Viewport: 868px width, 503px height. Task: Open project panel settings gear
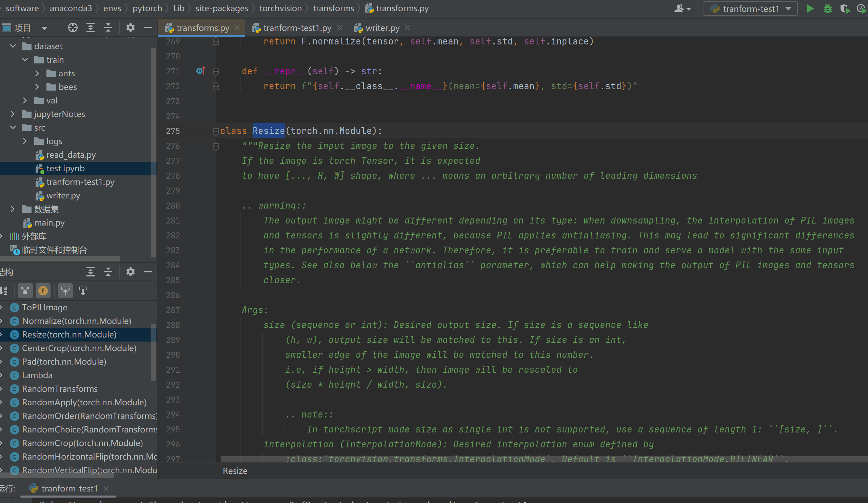point(130,27)
